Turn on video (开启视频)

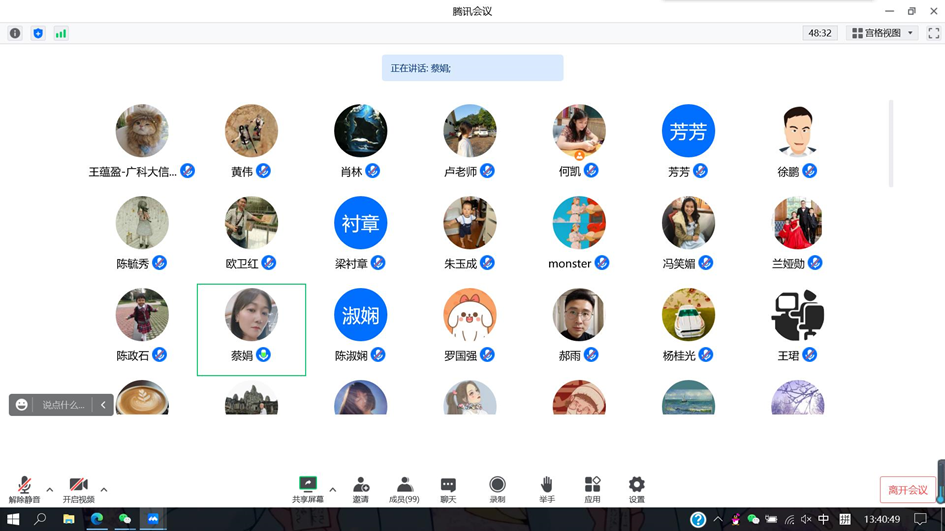coord(78,488)
